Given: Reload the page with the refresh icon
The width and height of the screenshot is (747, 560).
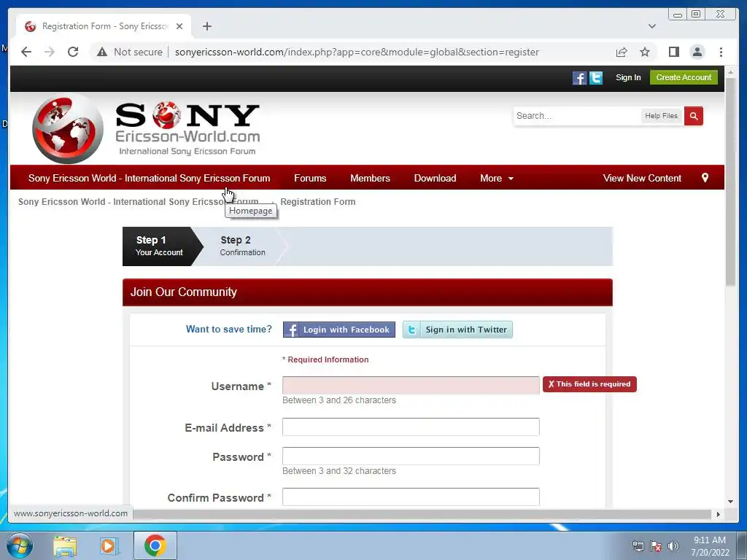Looking at the screenshot, I should (x=73, y=52).
